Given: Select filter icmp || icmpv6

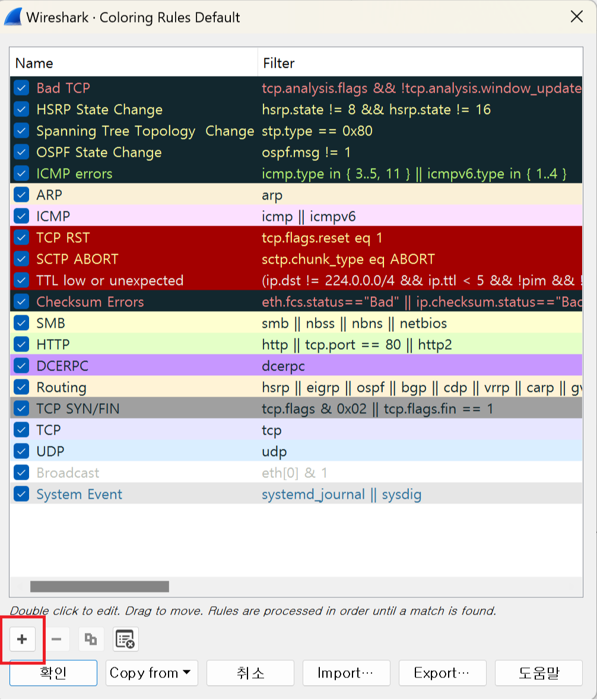Looking at the screenshot, I should point(309,217).
